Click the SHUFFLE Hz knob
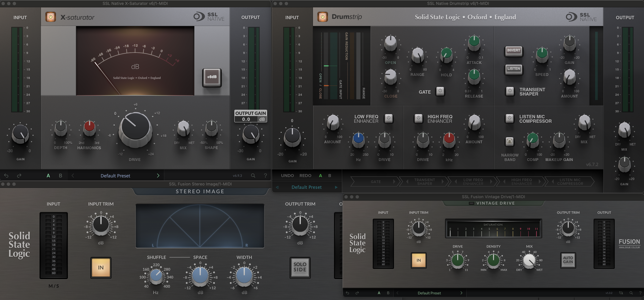Image resolution: width=644 pixels, height=300 pixels. 156,277
